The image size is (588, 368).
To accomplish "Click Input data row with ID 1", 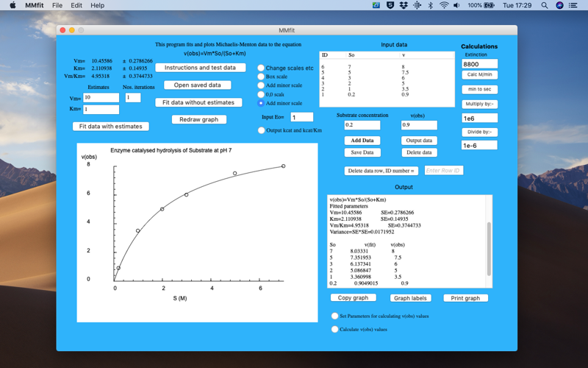I will 387,95.
